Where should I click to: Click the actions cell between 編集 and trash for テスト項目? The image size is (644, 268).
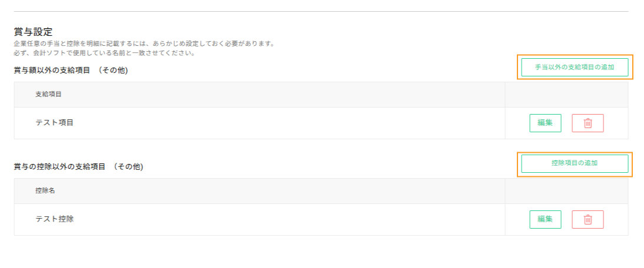click(566, 123)
